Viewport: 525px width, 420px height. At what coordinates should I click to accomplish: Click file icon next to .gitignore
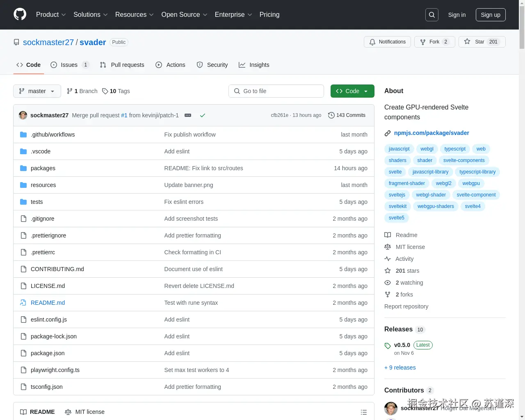(23, 219)
